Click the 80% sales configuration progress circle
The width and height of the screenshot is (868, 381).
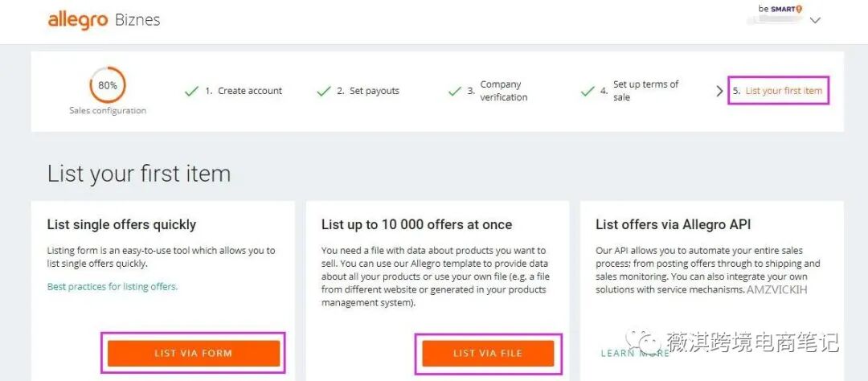[x=108, y=85]
